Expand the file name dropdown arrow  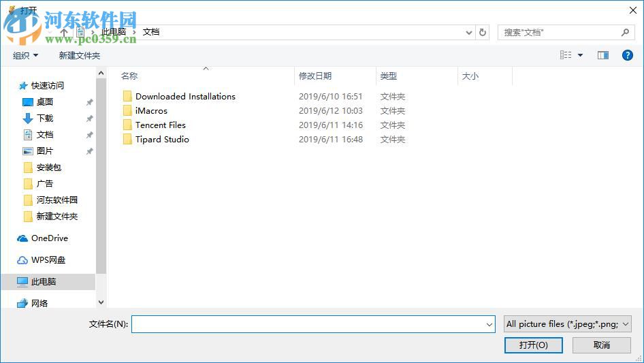[489, 324]
